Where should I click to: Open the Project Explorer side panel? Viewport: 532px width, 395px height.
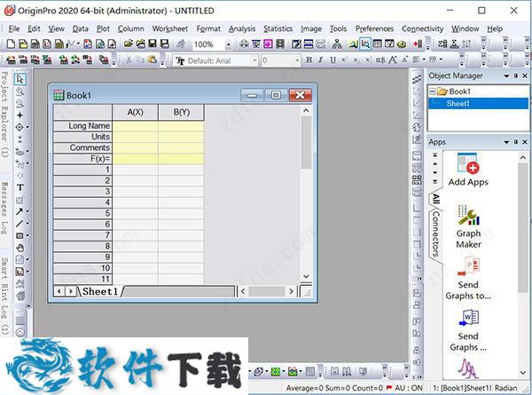point(4,114)
